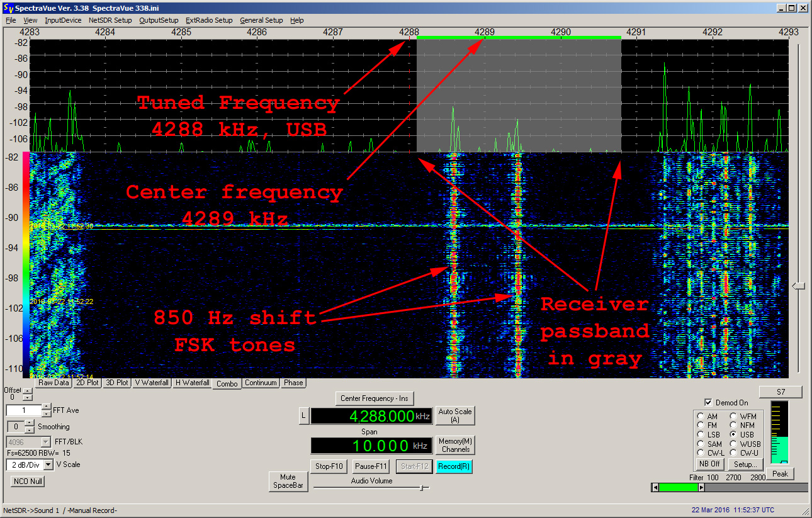Switch to the V Waterfall tab
The image size is (812, 518).
[152, 383]
